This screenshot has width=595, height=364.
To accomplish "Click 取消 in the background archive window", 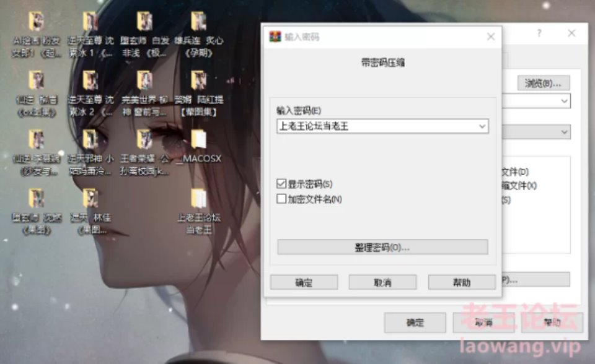I will pyautogui.click(x=484, y=323).
